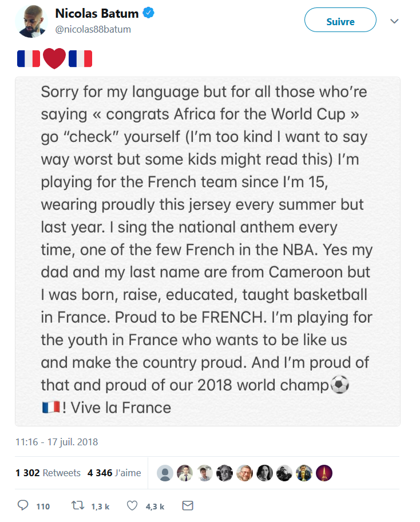Click the @nicolas88batum handle
The image size is (420, 522).
pos(93,29)
